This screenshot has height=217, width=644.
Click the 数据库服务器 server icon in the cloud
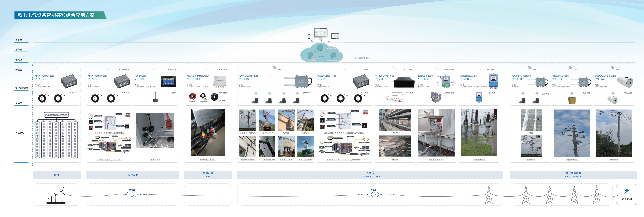pyautogui.click(x=333, y=56)
